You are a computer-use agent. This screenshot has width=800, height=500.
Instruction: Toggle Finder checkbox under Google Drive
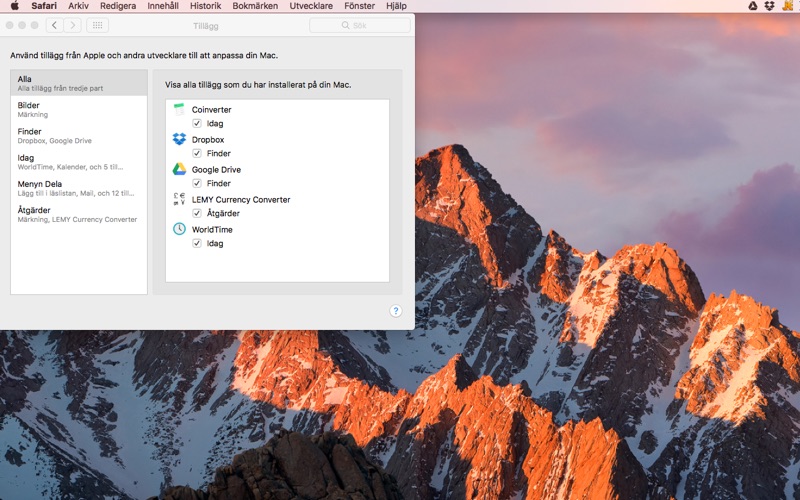tap(197, 183)
